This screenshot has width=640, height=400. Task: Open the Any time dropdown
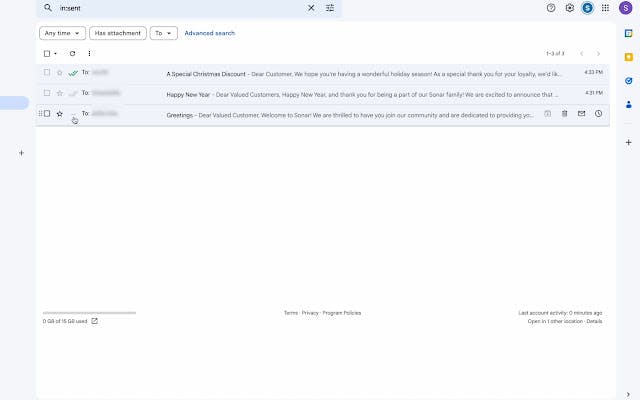tap(62, 33)
